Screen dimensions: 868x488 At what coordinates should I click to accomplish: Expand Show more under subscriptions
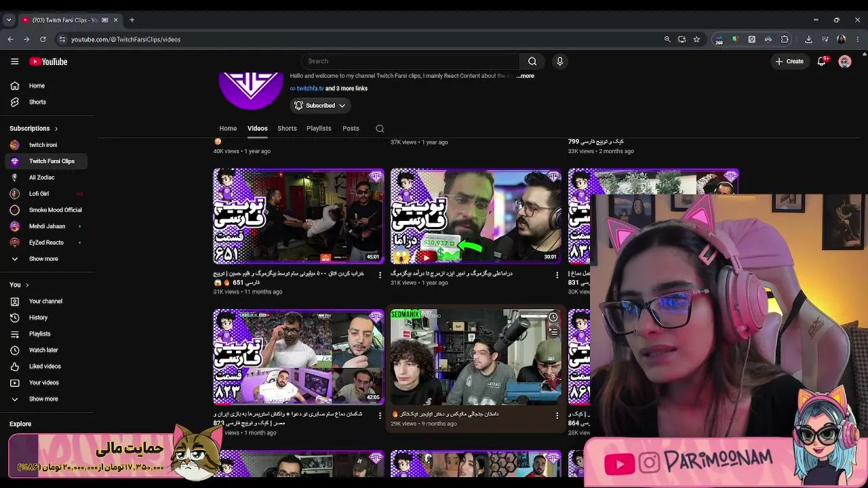click(x=43, y=259)
